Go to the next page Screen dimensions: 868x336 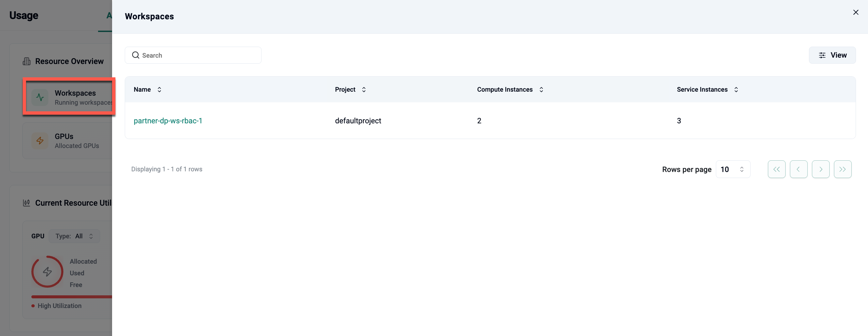tap(821, 169)
